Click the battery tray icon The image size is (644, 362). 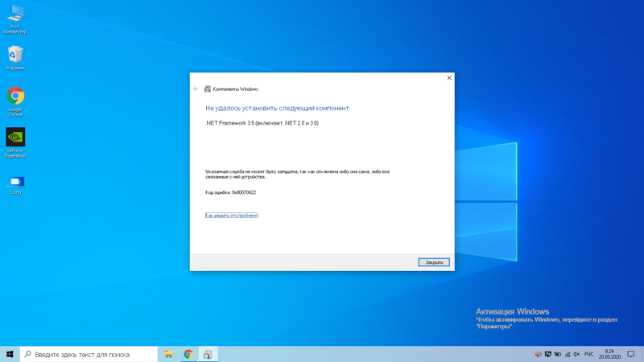point(557,354)
